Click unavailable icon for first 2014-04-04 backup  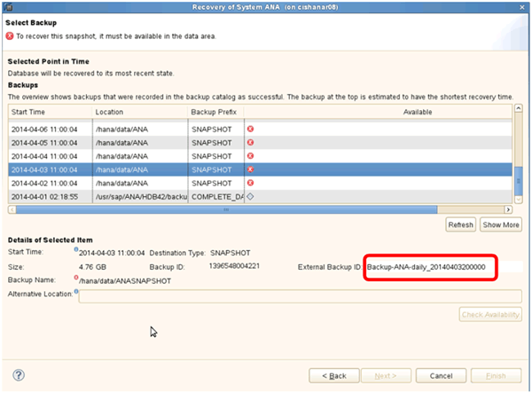pyautogui.click(x=250, y=154)
